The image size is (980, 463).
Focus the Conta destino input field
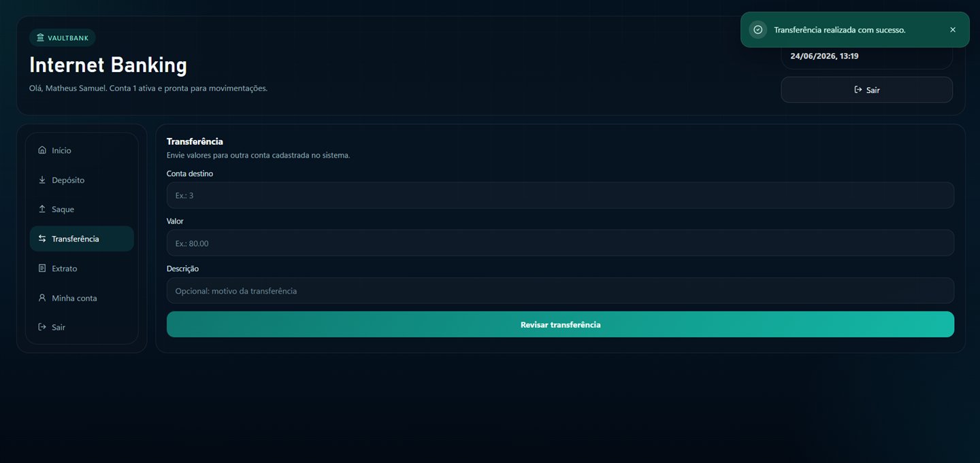(560, 195)
